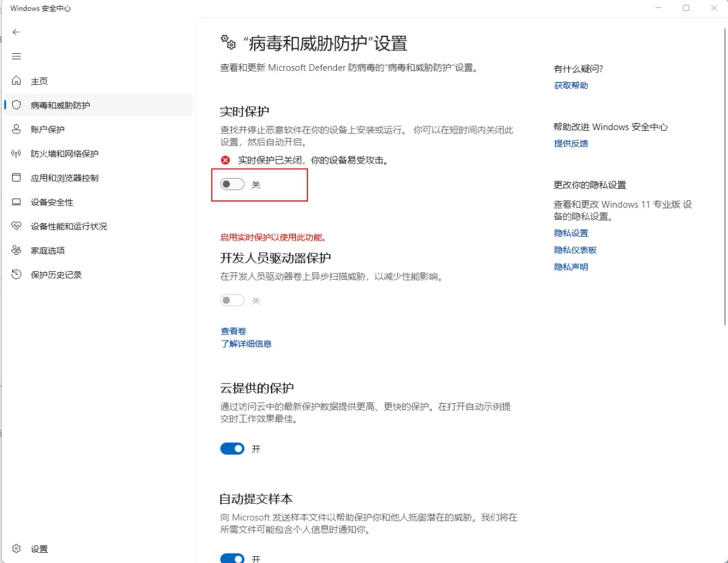Open 家庭选项 from the sidebar
Image resolution: width=728 pixels, height=563 pixels.
click(x=98, y=250)
